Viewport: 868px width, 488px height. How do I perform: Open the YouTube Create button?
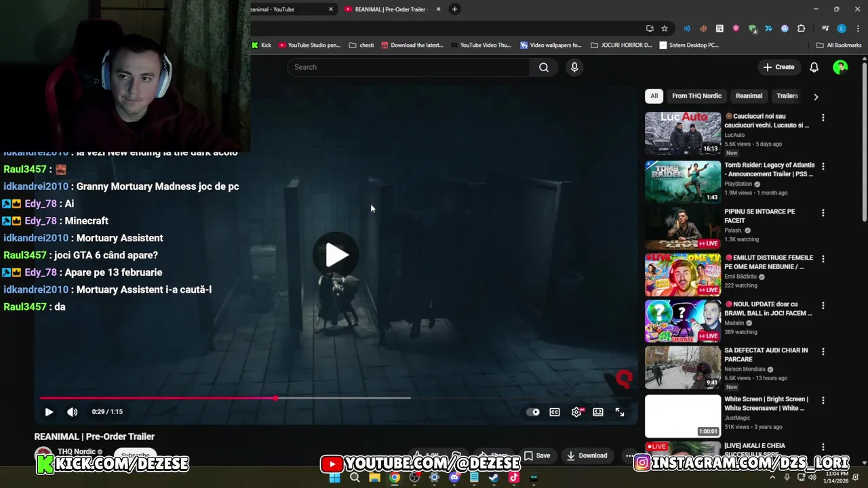(778, 67)
